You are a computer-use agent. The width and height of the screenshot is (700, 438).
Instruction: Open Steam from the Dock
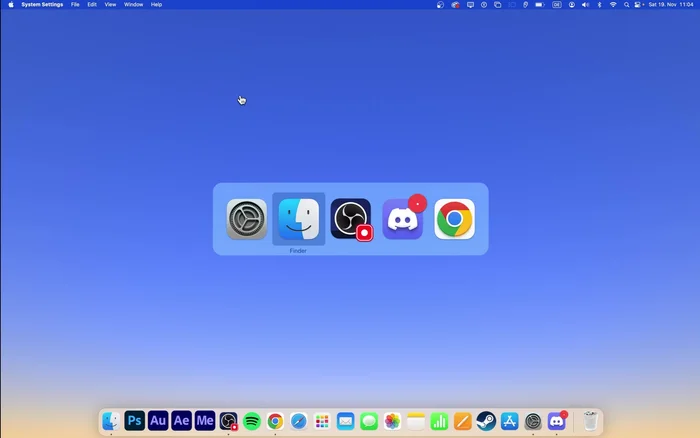tap(486, 421)
